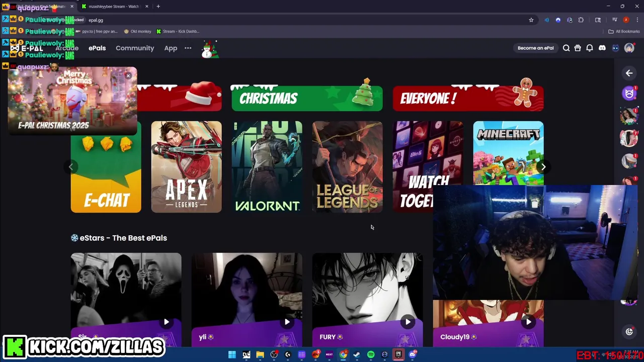Play the Sir eStar voice preview

click(x=166, y=322)
